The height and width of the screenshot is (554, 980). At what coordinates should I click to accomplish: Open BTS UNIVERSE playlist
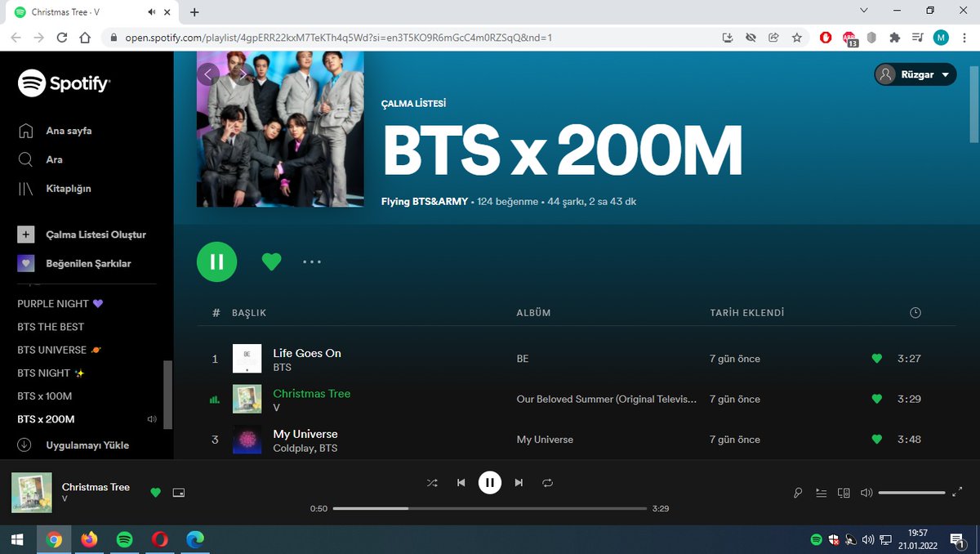(59, 350)
